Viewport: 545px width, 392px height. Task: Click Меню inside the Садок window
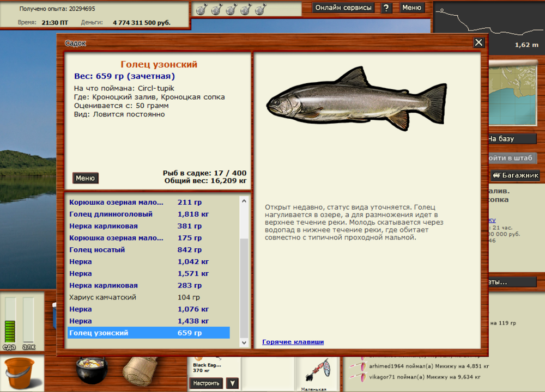[86, 177]
